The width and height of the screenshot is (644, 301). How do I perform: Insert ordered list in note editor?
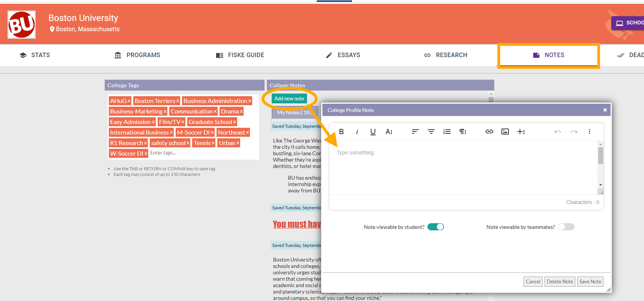click(x=447, y=132)
